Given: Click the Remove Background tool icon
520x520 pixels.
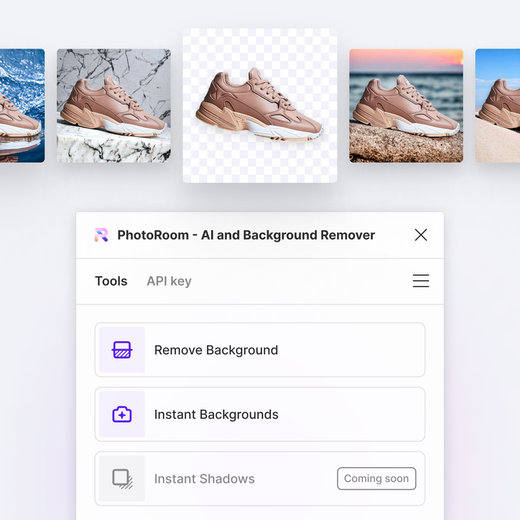Looking at the screenshot, I should pyautogui.click(x=122, y=350).
